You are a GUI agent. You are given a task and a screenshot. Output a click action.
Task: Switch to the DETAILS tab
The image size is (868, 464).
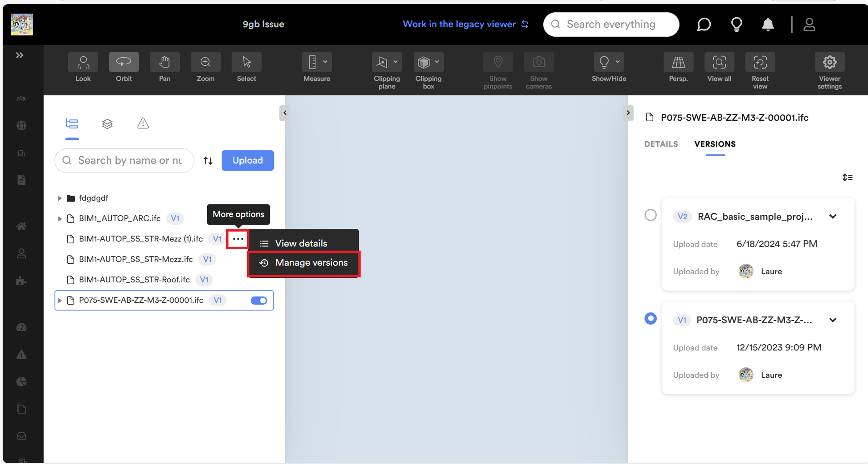tap(661, 144)
